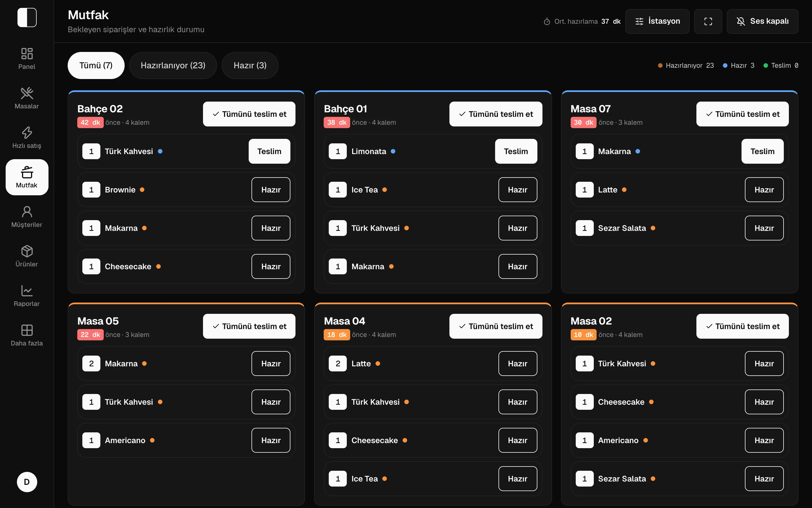Click Tümünü teslim et on Masa 07
Image resolution: width=812 pixels, height=508 pixels.
pyautogui.click(x=742, y=114)
